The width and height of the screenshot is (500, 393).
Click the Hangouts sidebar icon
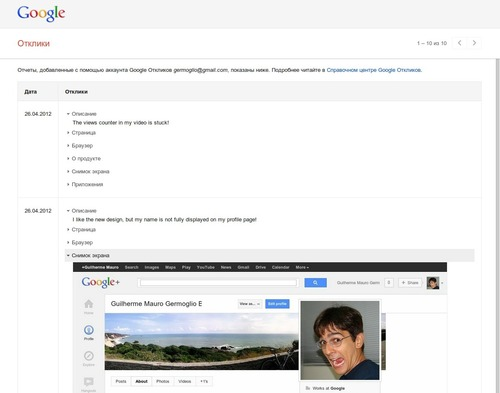point(89,384)
